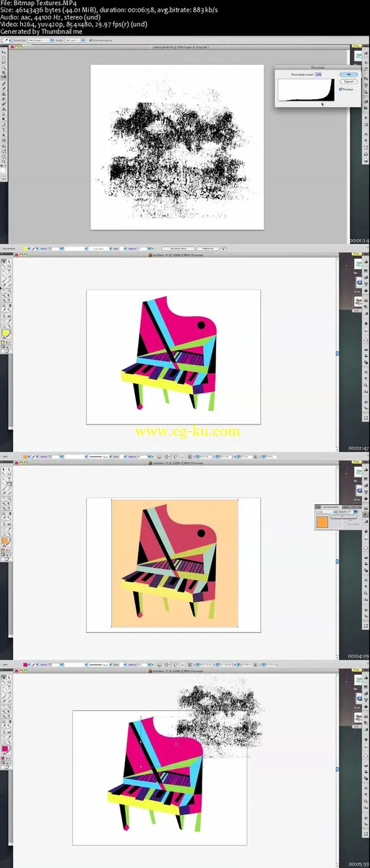This screenshot has width=370, height=868.
Task: Click the threshold histogram slider handle
Action: [324, 103]
